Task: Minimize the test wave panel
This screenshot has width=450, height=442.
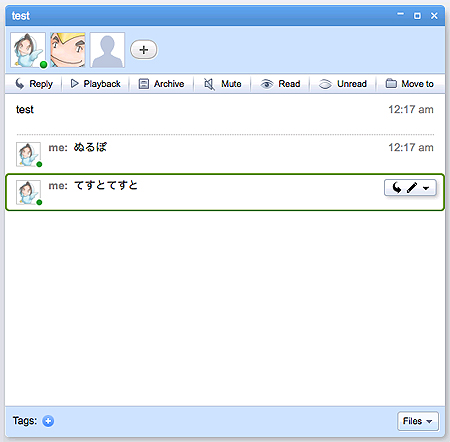Action: click(x=400, y=14)
